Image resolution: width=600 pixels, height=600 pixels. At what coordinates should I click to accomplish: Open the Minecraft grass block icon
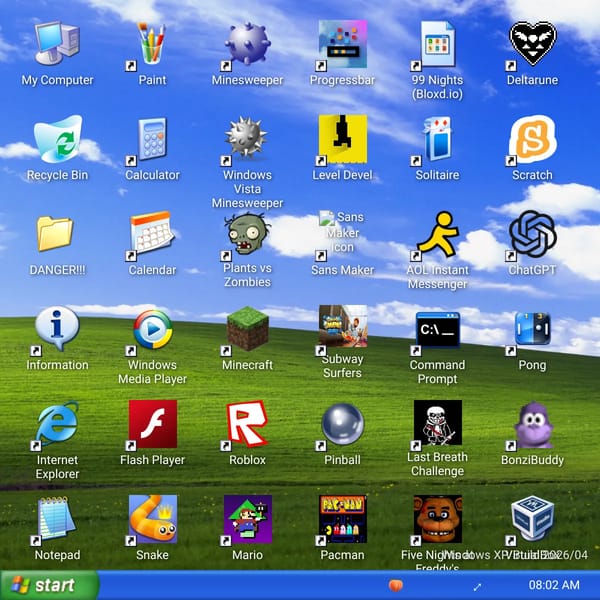point(247,328)
